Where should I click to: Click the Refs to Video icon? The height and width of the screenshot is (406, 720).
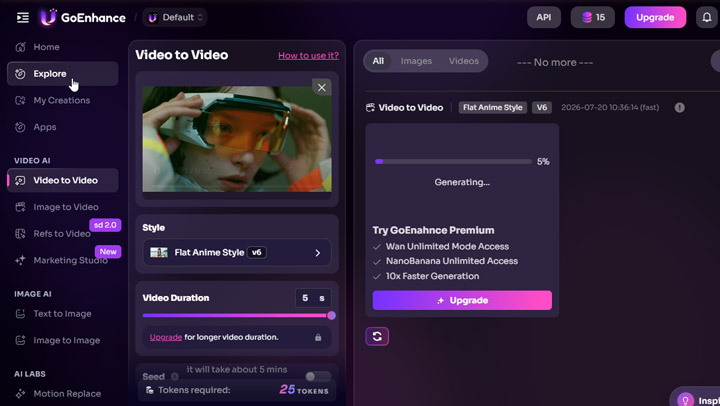click(x=20, y=233)
